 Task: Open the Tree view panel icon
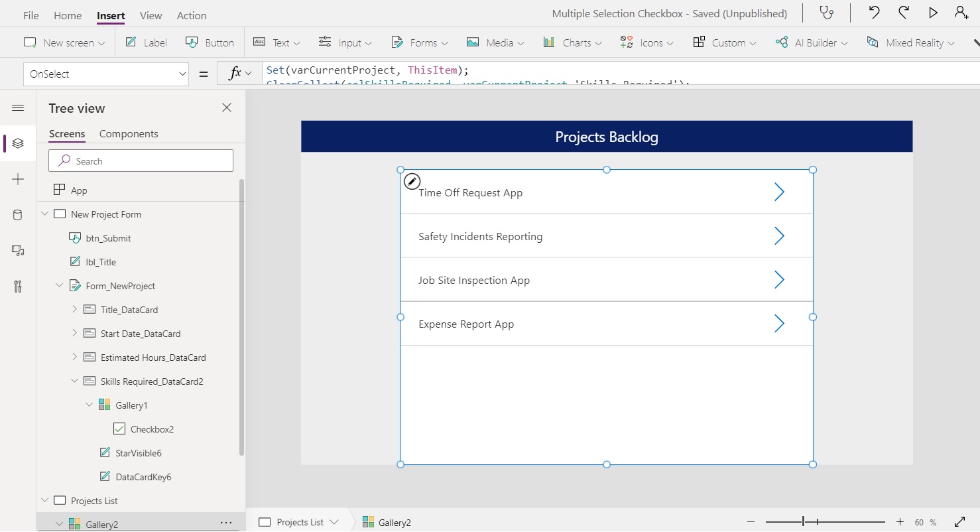(17, 143)
